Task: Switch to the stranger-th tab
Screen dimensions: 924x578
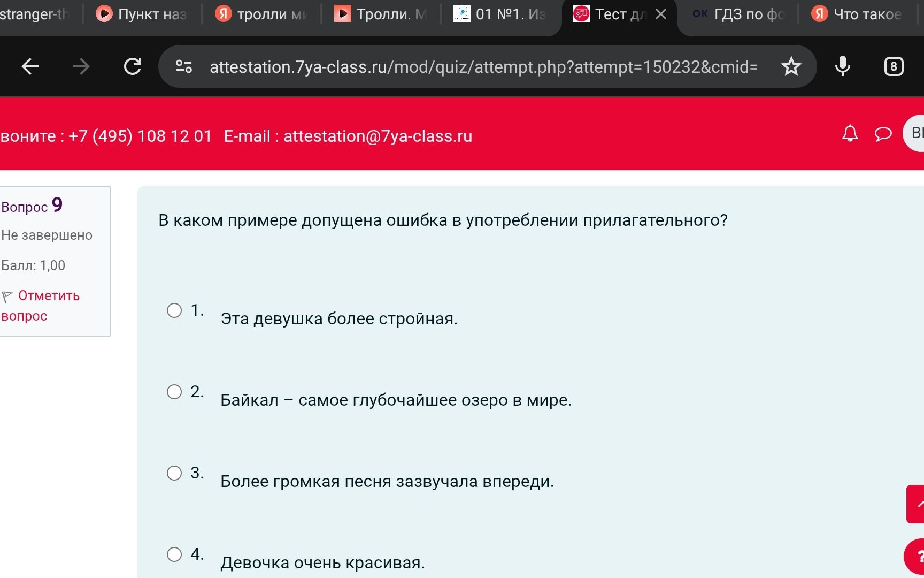Action: click(35, 14)
